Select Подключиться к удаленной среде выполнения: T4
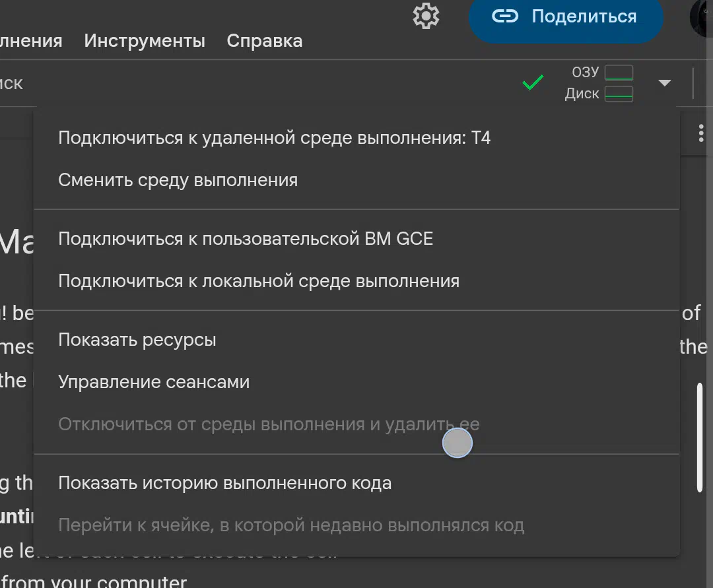 click(x=275, y=138)
